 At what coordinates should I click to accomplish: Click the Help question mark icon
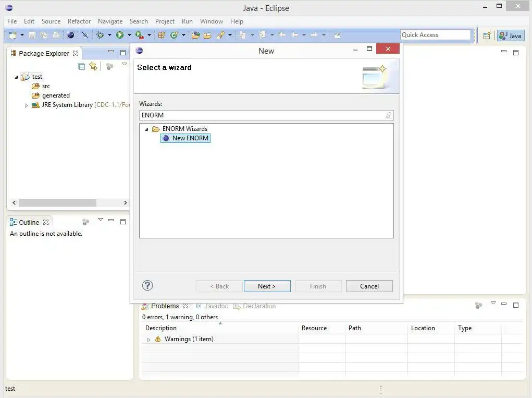[x=147, y=286]
